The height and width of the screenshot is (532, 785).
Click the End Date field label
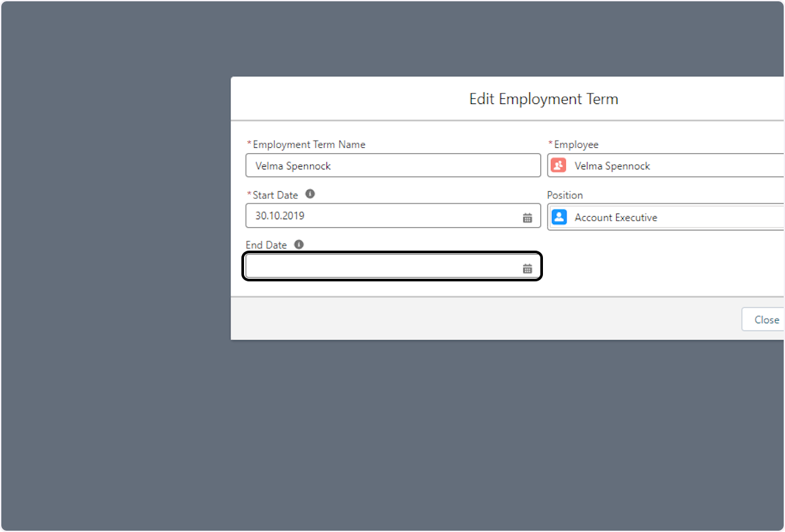point(266,245)
